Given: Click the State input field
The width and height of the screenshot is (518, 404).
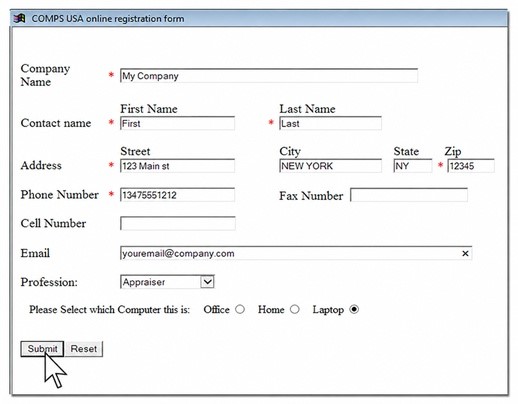Looking at the screenshot, I should tap(413, 166).
